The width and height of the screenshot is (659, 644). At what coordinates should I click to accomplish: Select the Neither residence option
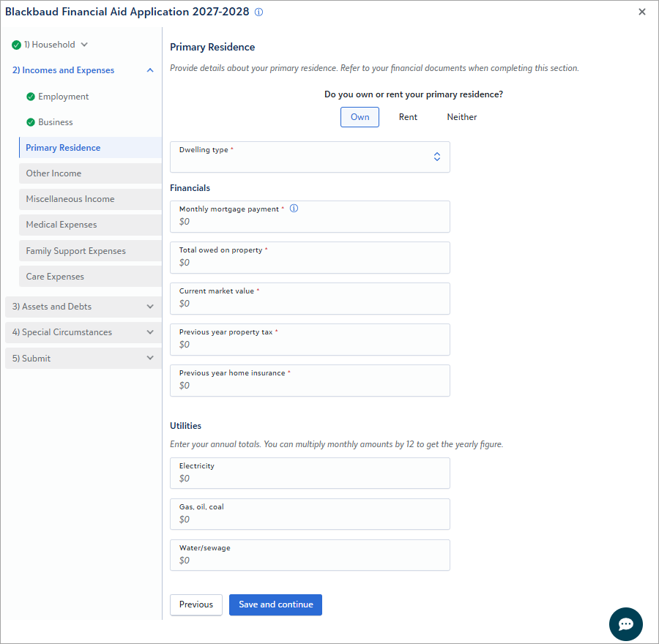pos(461,117)
